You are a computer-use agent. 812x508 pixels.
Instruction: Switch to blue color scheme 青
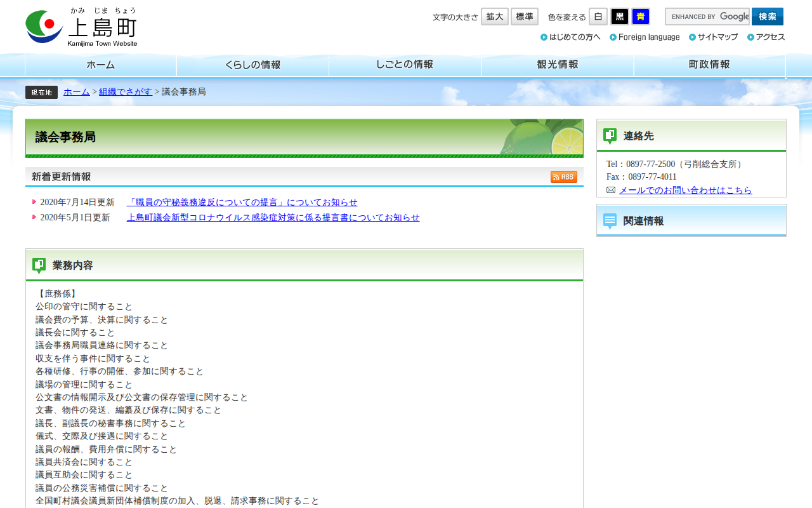[x=641, y=17]
